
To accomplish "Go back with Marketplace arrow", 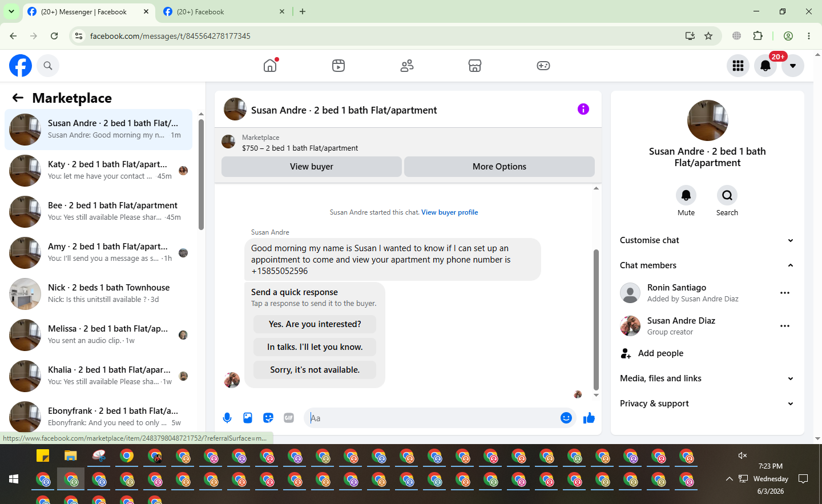I will [x=18, y=98].
